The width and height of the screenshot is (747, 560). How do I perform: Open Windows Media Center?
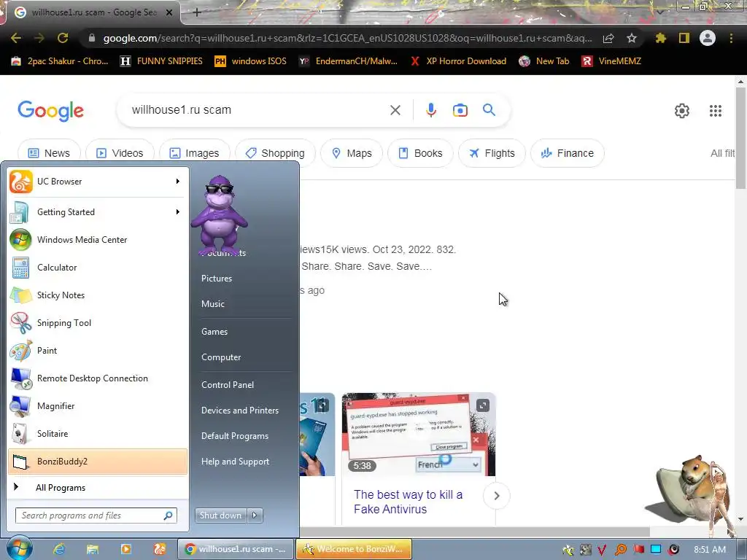98,239
